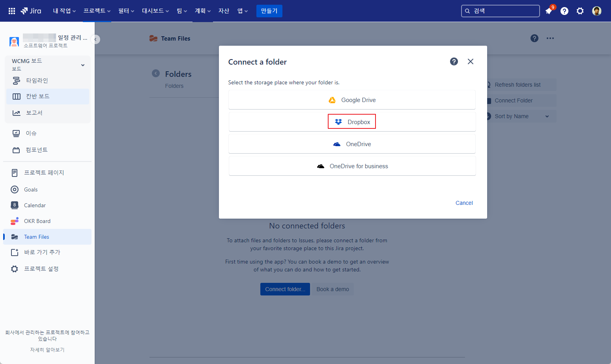This screenshot has height=364, width=611.
Task: Open the 계획 dropdown menu
Action: click(203, 11)
